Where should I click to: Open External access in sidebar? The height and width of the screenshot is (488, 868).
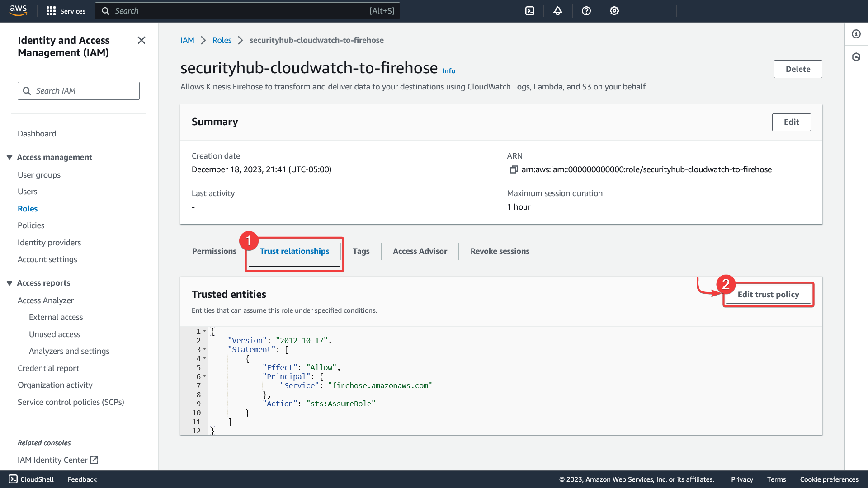[56, 317]
